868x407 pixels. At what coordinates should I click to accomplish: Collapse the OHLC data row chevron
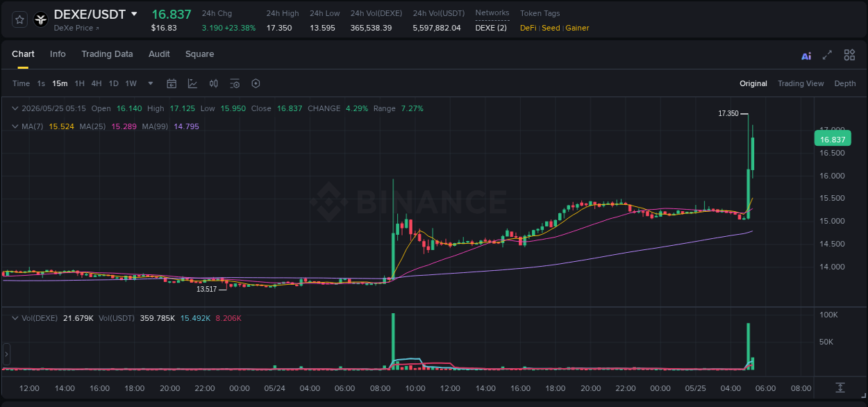(x=15, y=108)
